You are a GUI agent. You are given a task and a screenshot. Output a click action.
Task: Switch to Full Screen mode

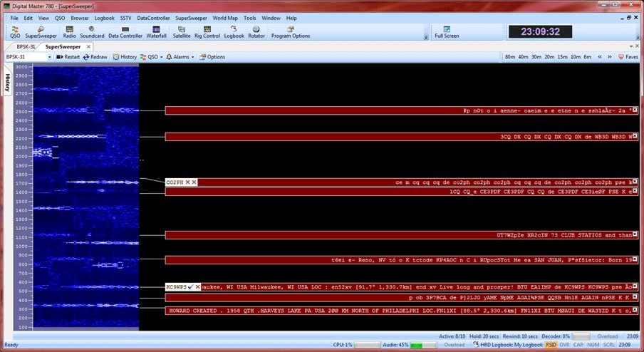(x=447, y=32)
